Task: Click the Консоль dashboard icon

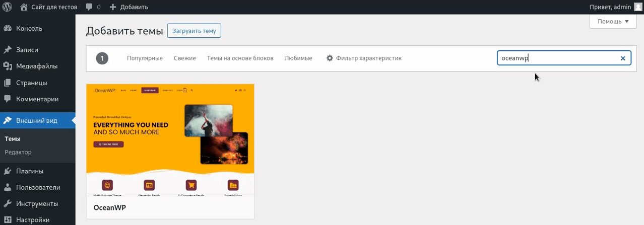Action: (8, 28)
